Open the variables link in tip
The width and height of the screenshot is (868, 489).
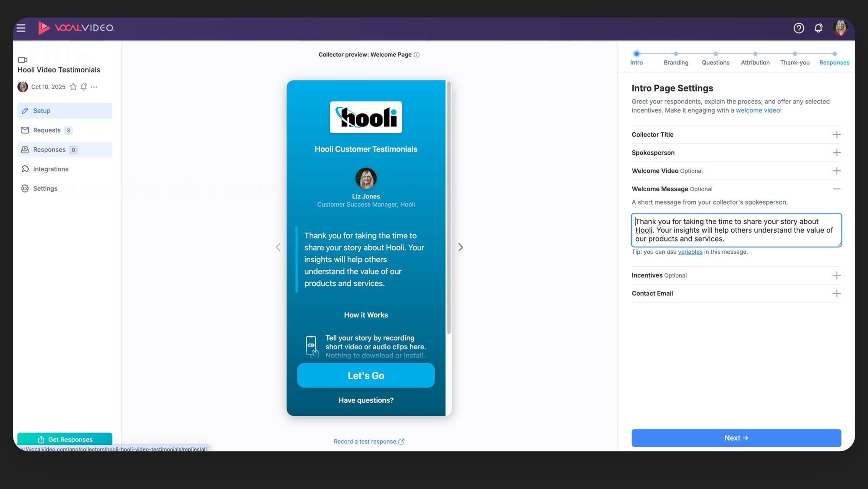(x=690, y=252)
